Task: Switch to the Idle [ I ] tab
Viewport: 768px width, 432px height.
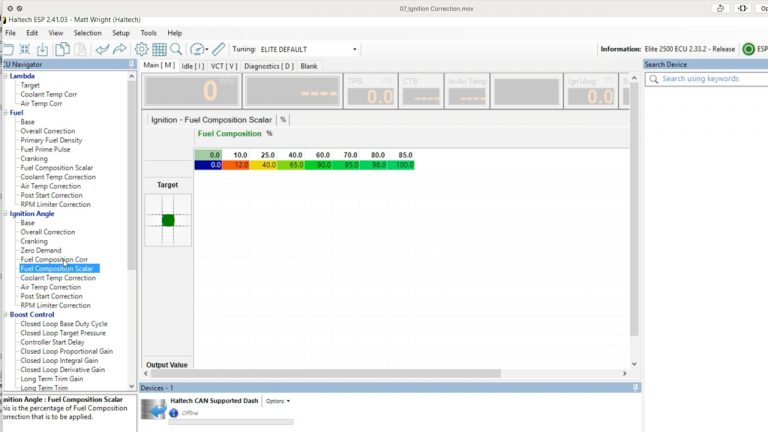Action: 193,66
